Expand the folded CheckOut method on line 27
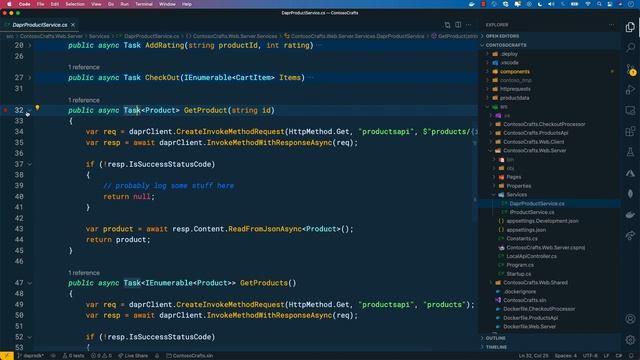 click(29, 78)
